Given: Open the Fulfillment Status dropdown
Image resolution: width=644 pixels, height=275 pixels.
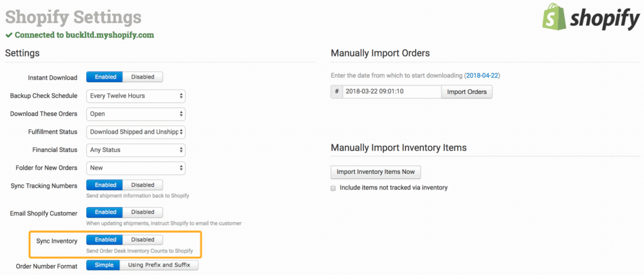Looking at the screenshot, I should 136,132.
